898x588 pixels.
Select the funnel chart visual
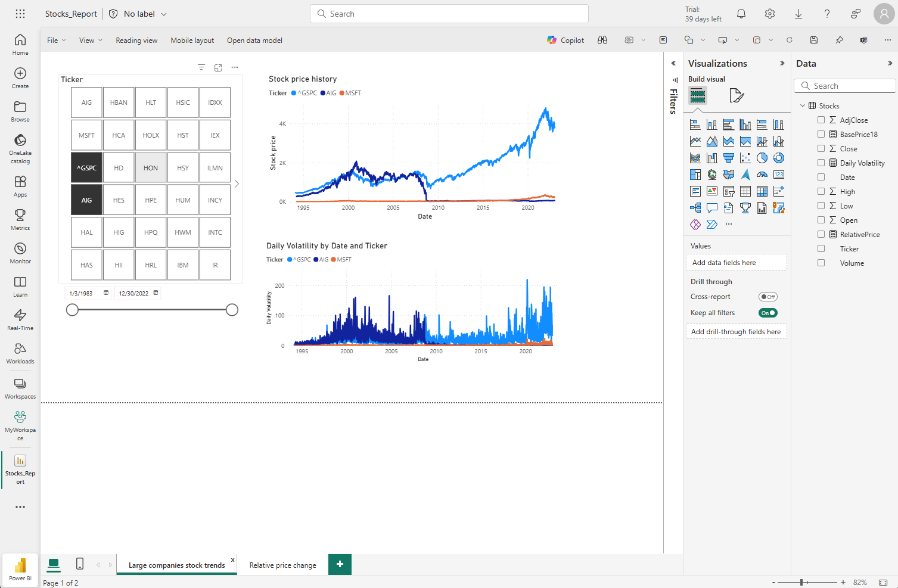(728, 158)
